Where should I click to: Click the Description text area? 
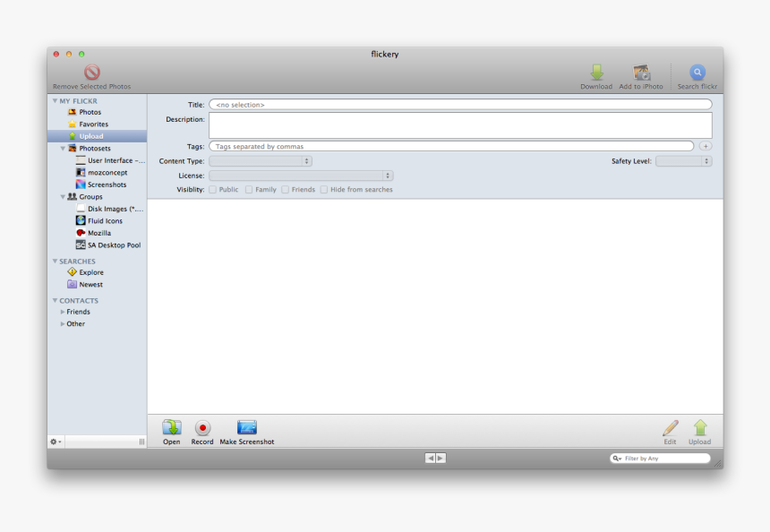tap(460, 125)
